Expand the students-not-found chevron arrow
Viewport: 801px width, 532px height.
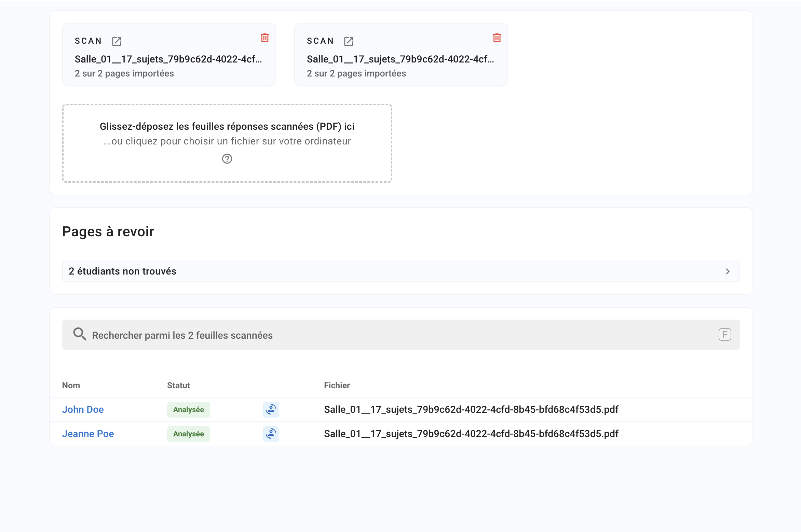click(728, 271)
